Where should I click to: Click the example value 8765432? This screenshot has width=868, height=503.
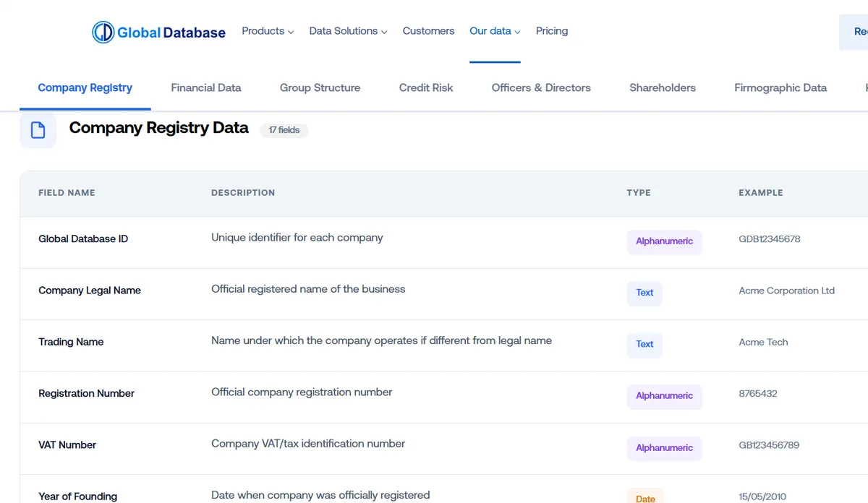(758, 394)
